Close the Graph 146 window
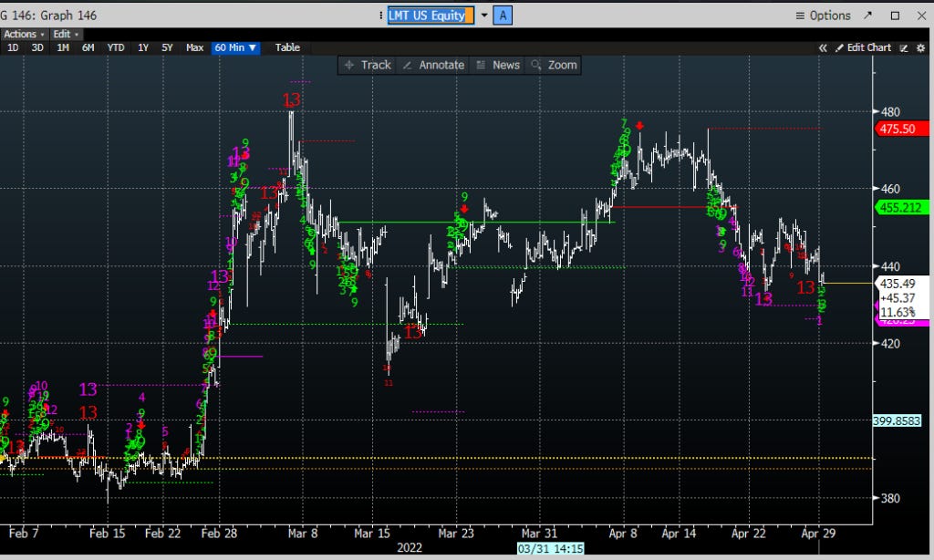The height and width of the screenshot is (560, 934). click(921, 16)
